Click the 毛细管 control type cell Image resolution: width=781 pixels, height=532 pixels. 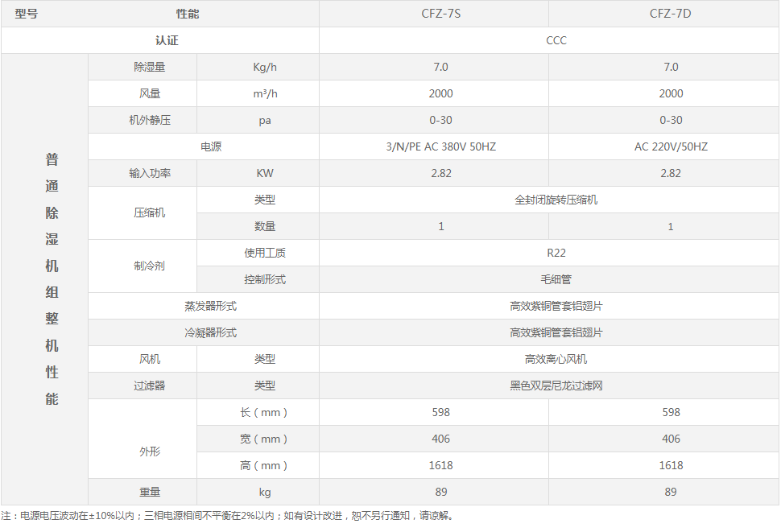[x=556, y=279]
